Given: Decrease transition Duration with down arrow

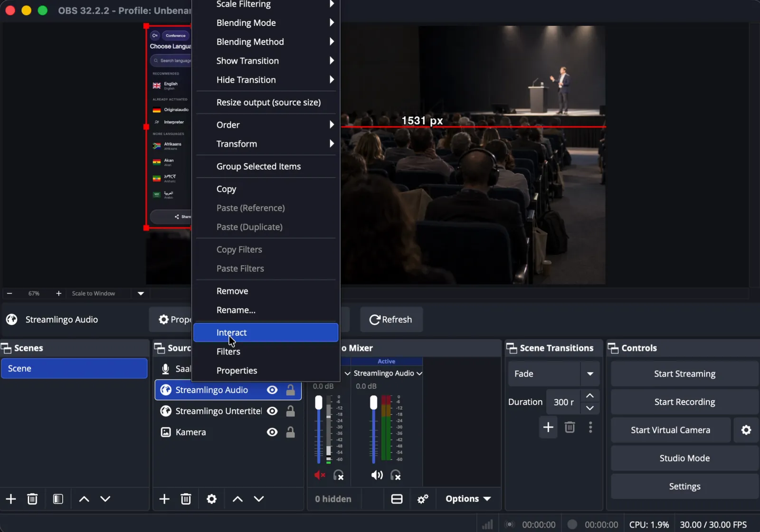Looking at the screenshot, I should pos(590,408).
